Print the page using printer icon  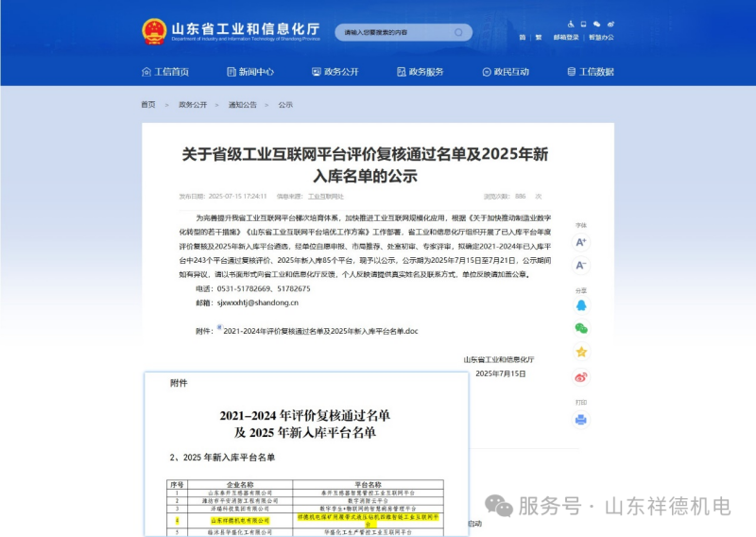point(581,419)
